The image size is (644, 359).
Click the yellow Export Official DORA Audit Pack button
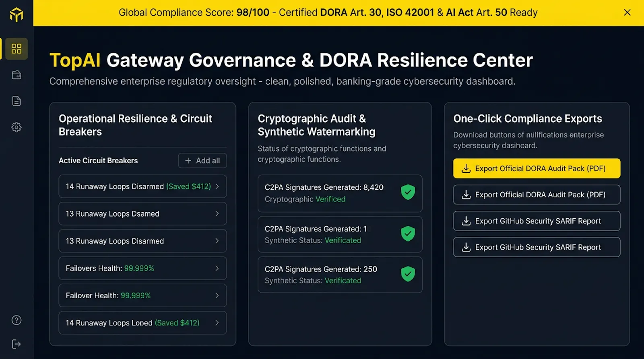coord(537,168)
